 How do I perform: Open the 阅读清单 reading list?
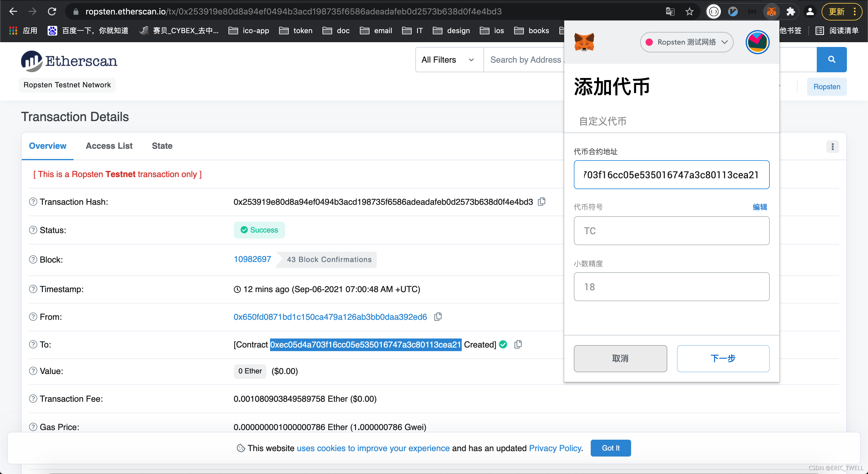tap(837, 31)
